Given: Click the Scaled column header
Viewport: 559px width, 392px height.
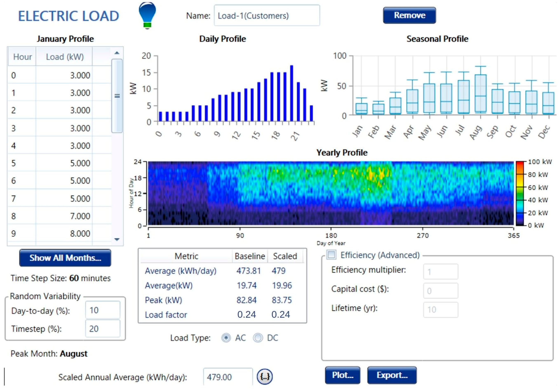Looking at the screenshot, I should click(285, 256).
